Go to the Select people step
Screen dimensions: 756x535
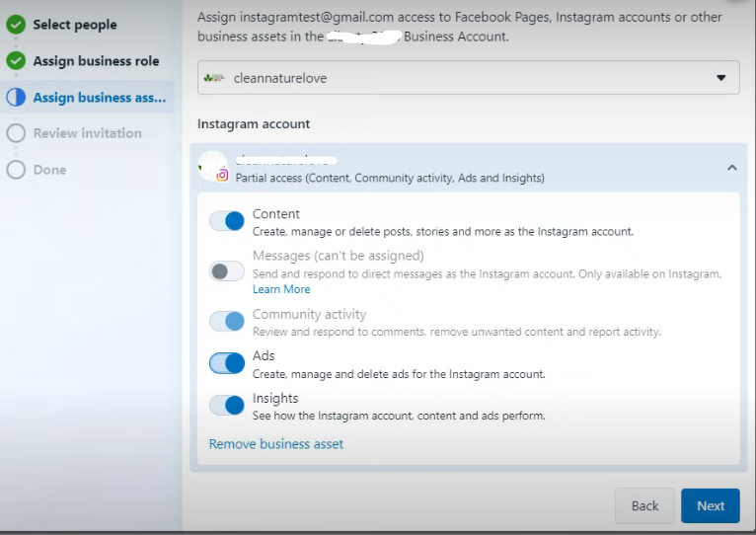tap(75, 25)
